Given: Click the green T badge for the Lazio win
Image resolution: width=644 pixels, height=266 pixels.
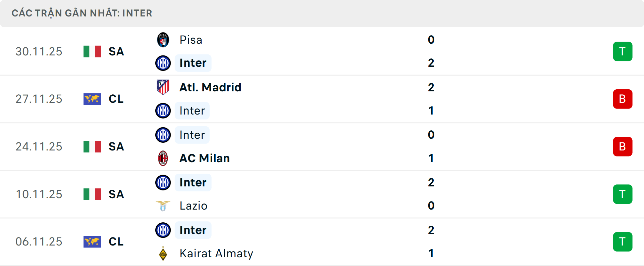Looking at the screenshot, I should (623, 194).
